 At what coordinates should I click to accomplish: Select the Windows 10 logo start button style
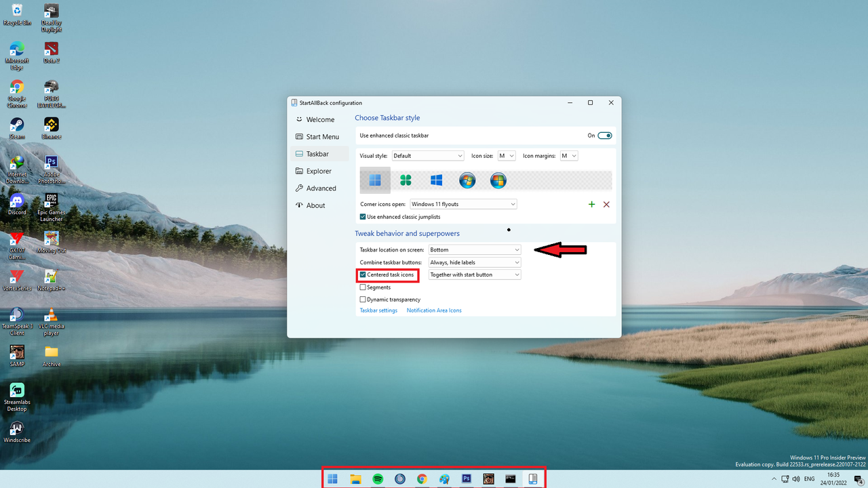(436, 180)
